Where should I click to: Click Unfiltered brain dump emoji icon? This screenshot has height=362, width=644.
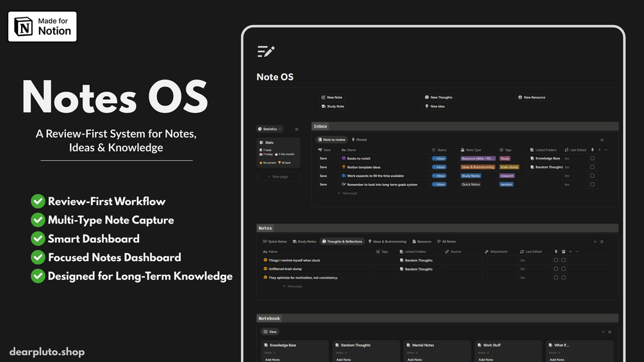265,269
